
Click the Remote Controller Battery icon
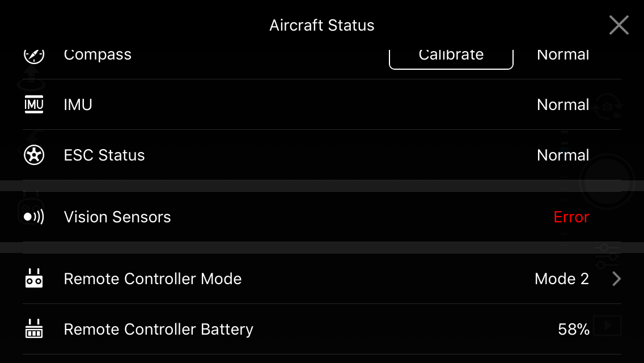(x=33, y=329)
